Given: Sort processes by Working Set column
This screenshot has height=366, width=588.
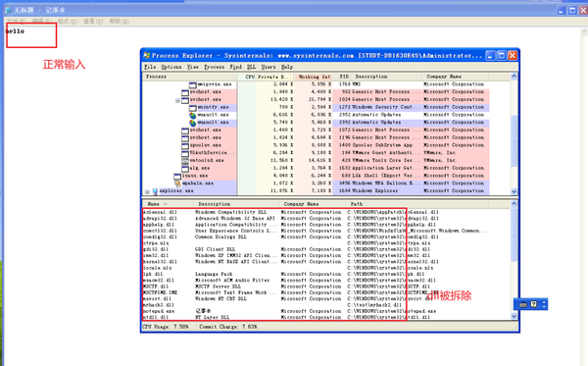Looking at the screenshot, I should click(x=314, y=77).
